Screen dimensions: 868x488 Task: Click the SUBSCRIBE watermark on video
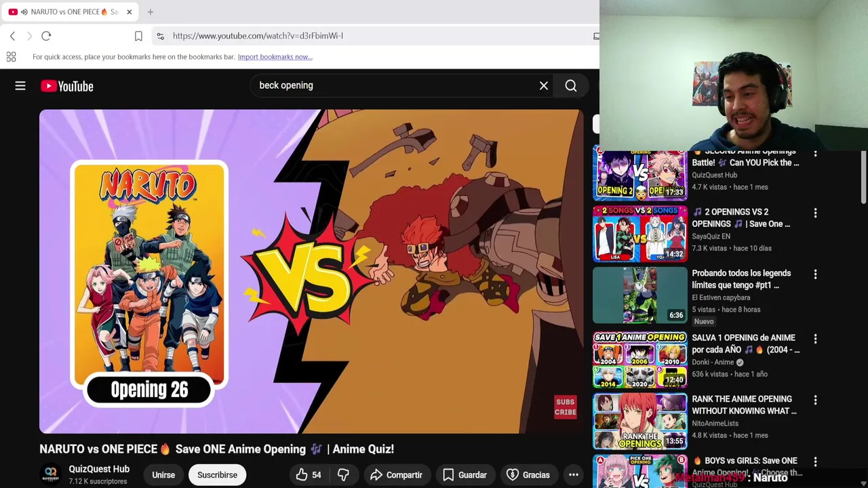566,407
